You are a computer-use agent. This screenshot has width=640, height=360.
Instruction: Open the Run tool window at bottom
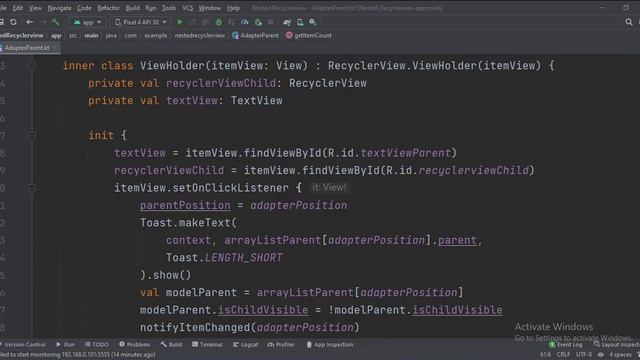click(x=65, y=344)
